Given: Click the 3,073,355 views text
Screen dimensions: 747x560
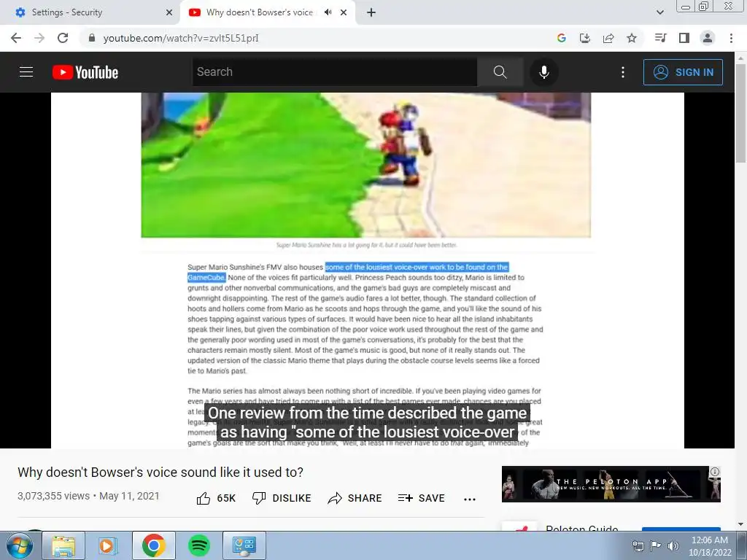Looking at the screenshot, I should pyautogui.click(x=53, y=496).
